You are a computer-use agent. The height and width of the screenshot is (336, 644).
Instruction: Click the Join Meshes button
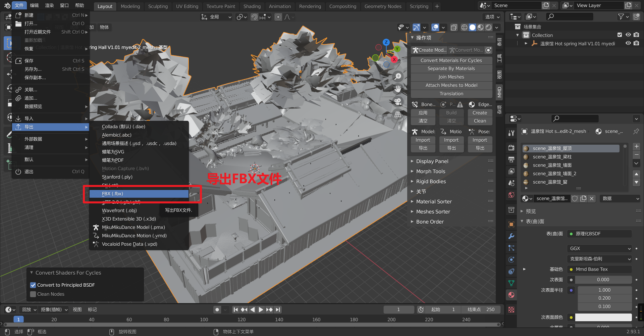point(451,77)
